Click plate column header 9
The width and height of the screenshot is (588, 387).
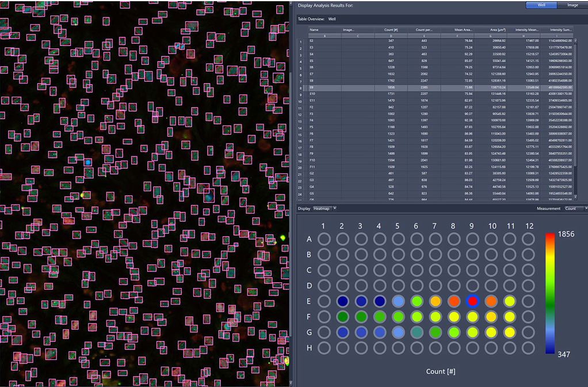pyautogui.click(x=472, y=226)
